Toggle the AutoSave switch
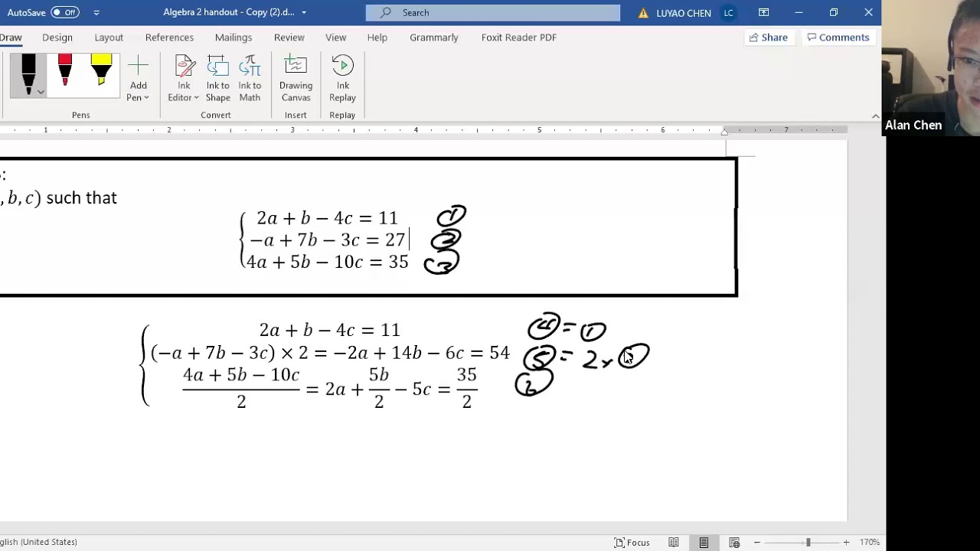Image resolution: width=980 pixels, height=551 pixels. [65, 12]
